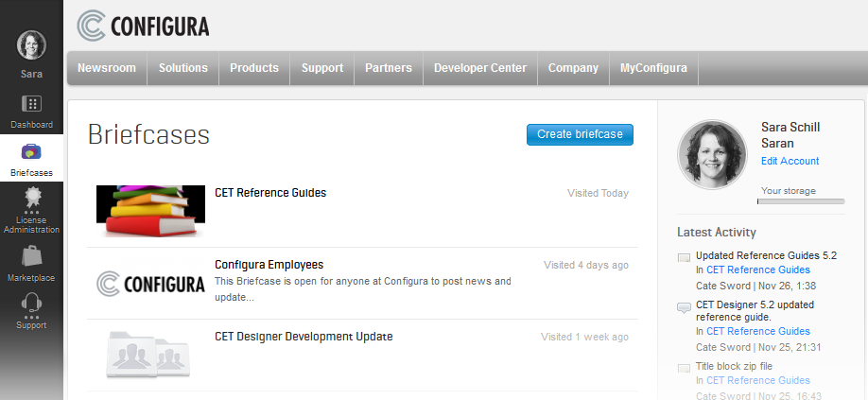Image resolution: width=868 pixels, height=400 pixels.
Task: Open the Newsroom menu
Action: coord(107,68)
